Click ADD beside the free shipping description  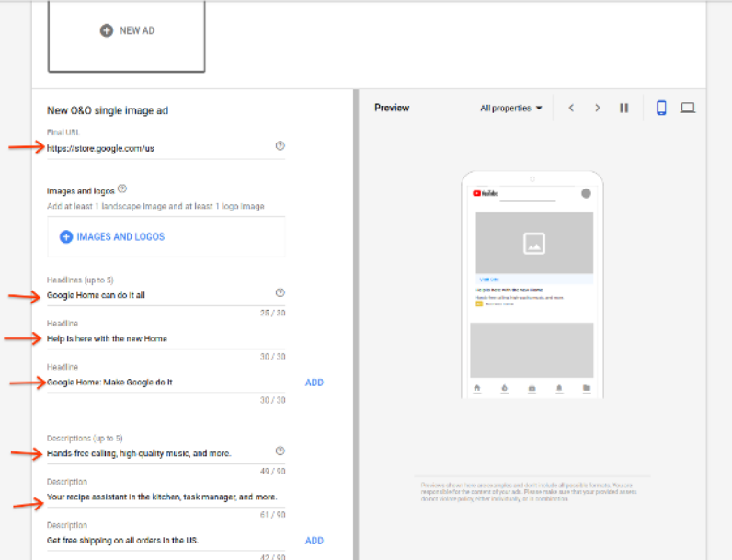click(x=314, y=541)
